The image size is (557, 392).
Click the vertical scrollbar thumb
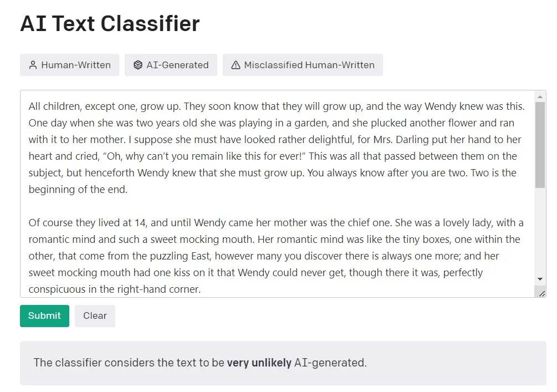click(540, 144)
